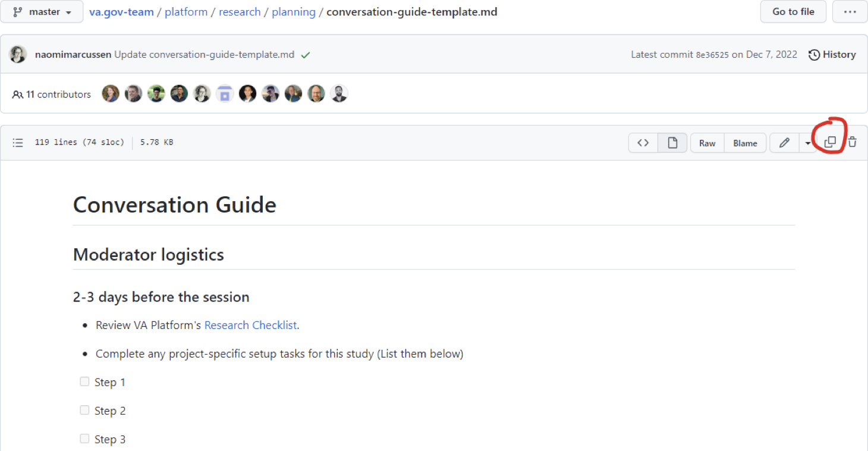Open the Research Checklist link

pos(250,325)
